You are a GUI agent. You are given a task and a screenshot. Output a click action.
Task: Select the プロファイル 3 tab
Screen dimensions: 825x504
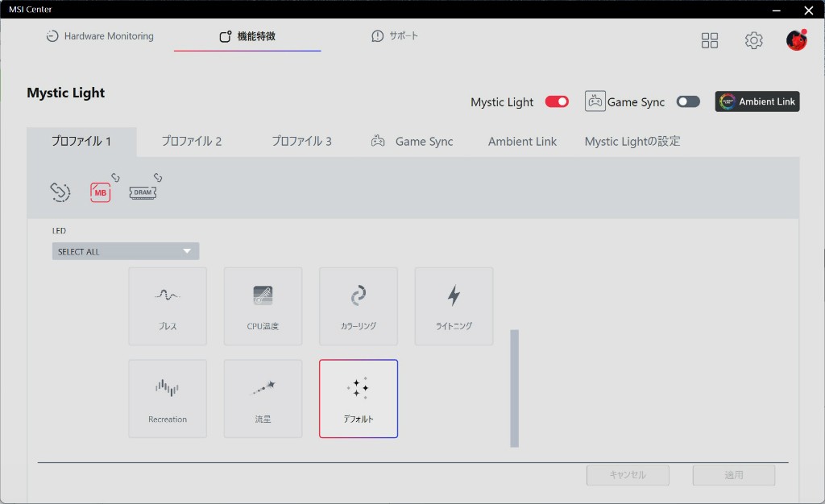coord(301,142)
